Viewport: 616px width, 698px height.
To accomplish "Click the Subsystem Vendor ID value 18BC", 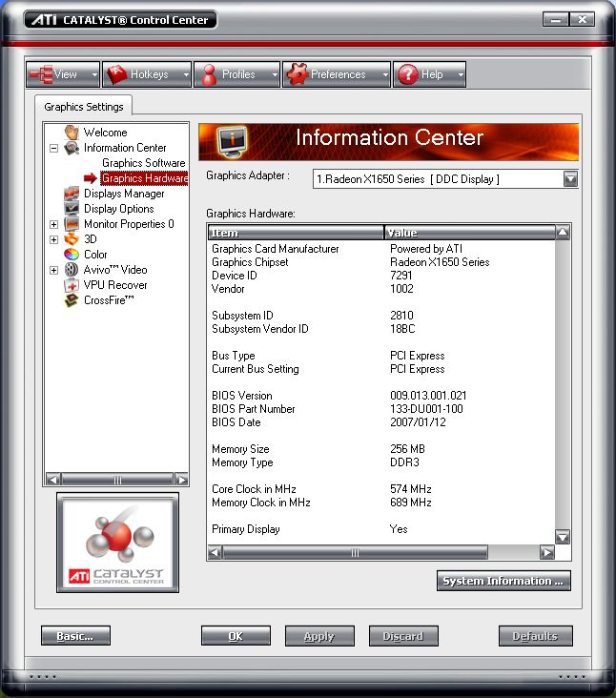I will tap(402, 329).
